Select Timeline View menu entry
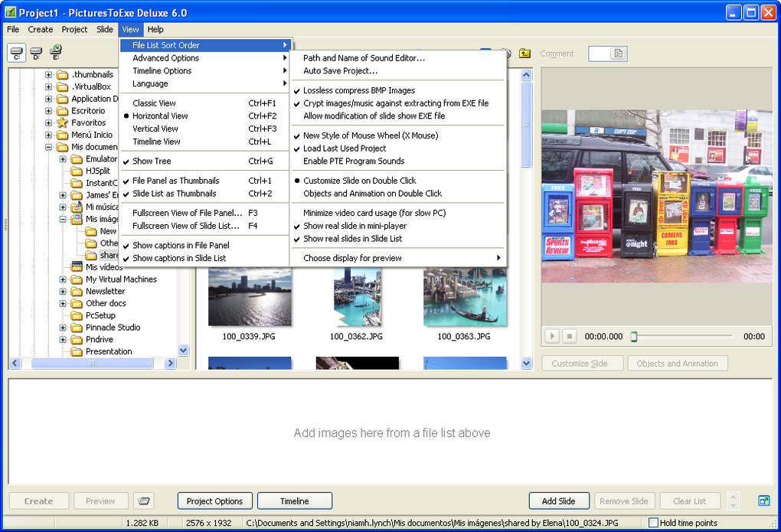Viewport: 781px width, 532px height. [204, 142]
